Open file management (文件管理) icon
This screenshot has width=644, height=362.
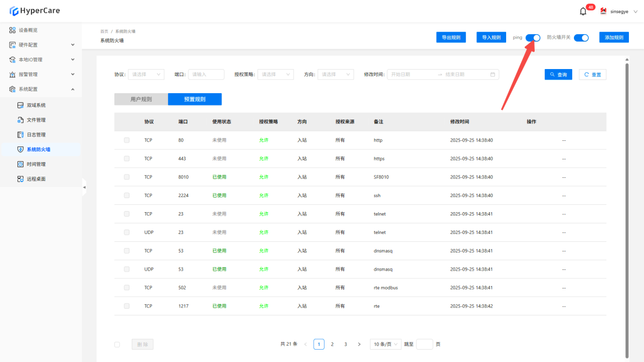point(20,120)
